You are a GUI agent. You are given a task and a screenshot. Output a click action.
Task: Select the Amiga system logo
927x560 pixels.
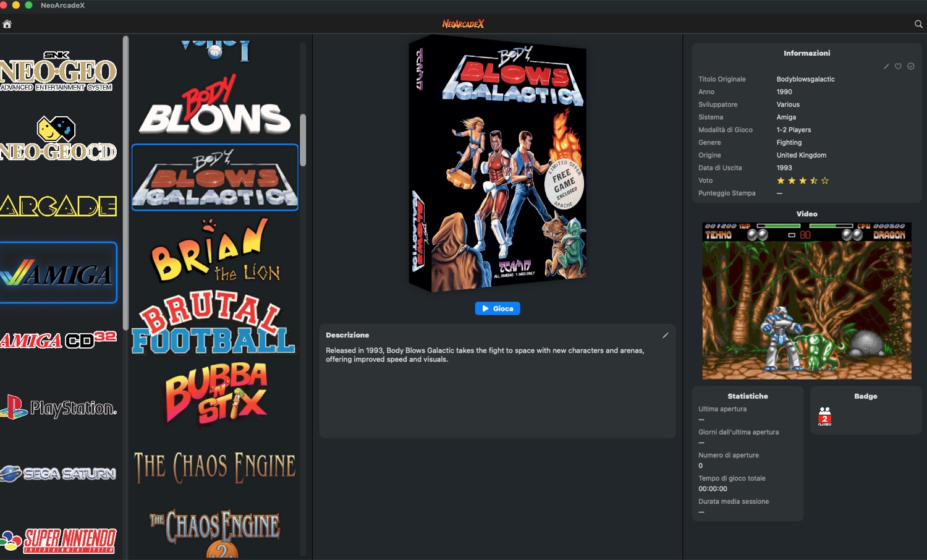58,273
